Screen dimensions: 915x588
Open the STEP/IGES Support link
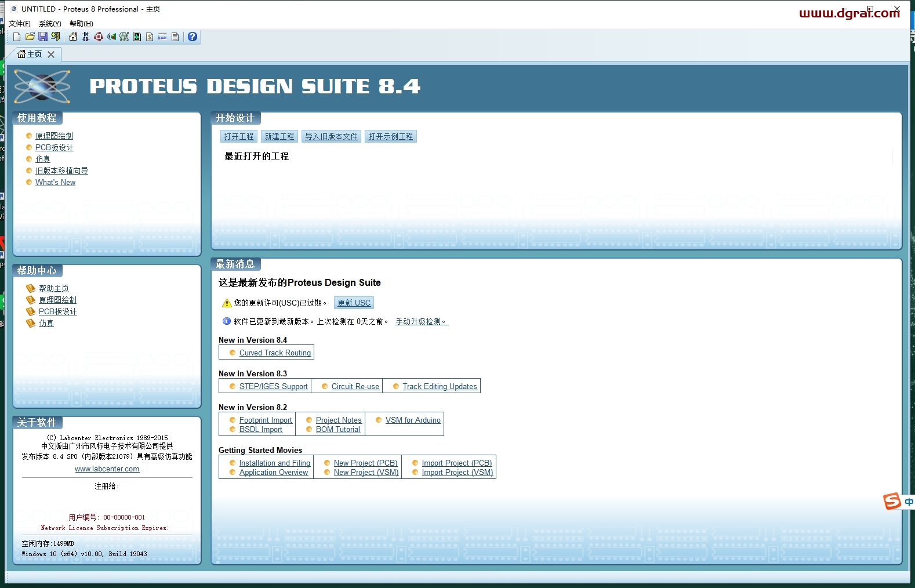tap(274, 386)
